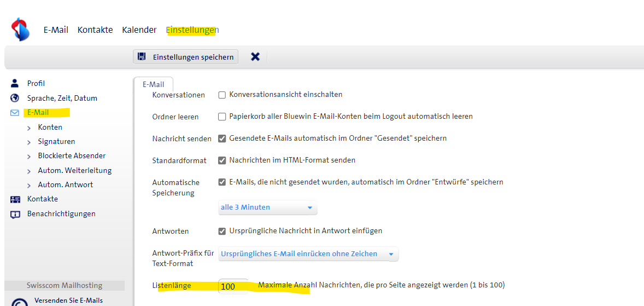The width and height of the screenshot is (644, 306).
Task: Click the X icon to discard settings
Action: (255, 57)
